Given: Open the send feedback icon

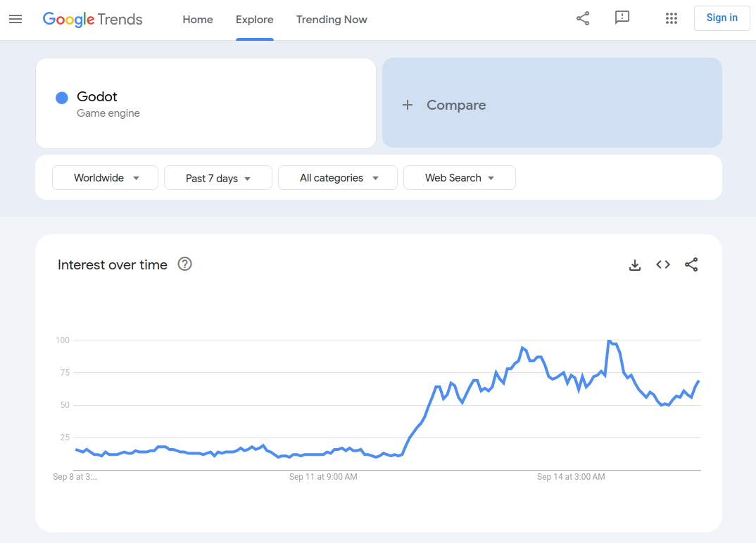Looking at the screenshot, I should click(622, 18).
